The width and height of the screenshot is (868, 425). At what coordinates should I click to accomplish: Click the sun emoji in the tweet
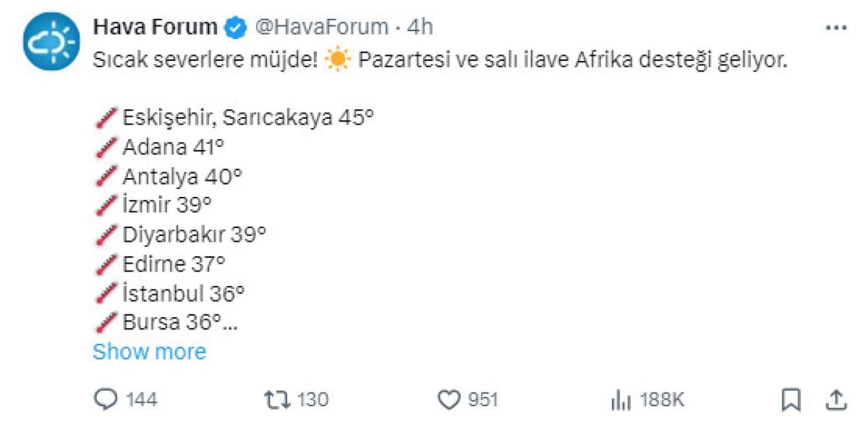(x=336, y=62)
